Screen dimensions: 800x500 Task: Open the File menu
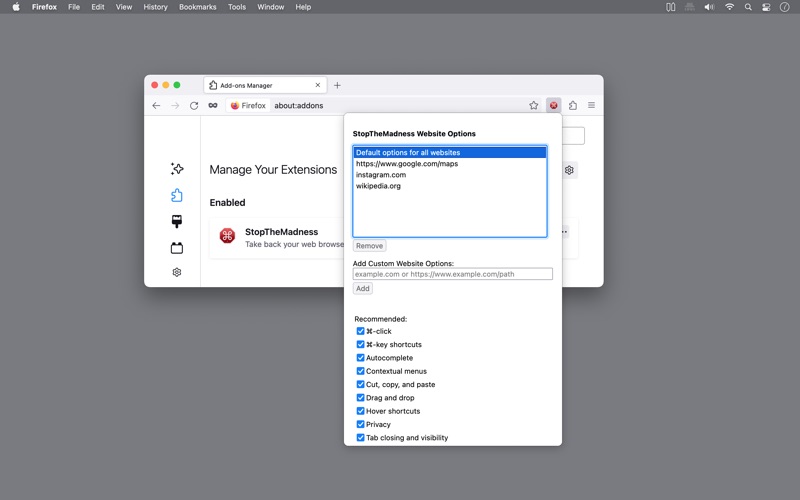[74, 7]
